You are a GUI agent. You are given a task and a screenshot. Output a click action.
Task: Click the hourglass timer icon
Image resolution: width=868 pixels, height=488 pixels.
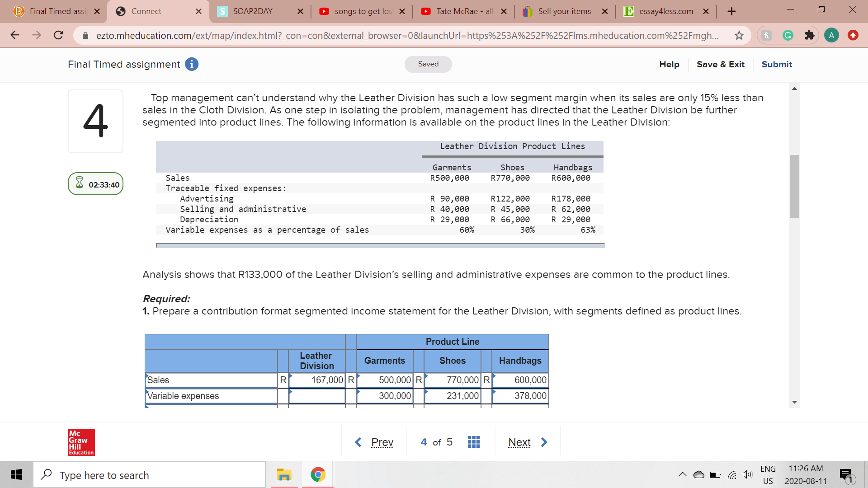tap(80, 183)
